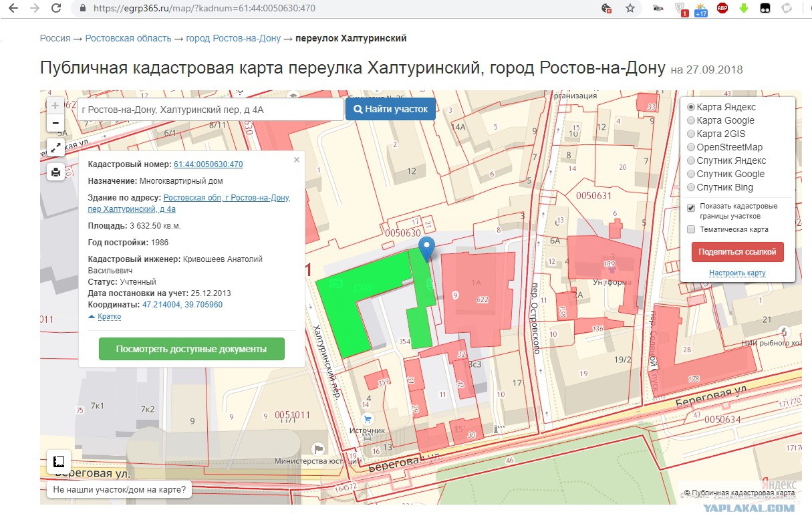This screenshot has height=528, width=812.
Task: Open the green download arrow extension
Action: pos(744,9)
